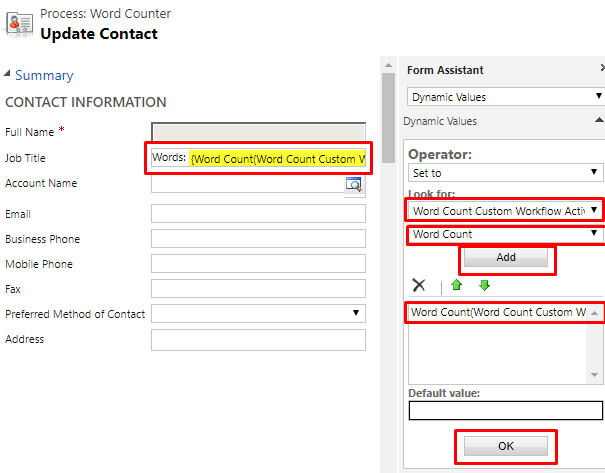Click the Job Title field with Words text
The image size is (605, 473).
(258, 158)
